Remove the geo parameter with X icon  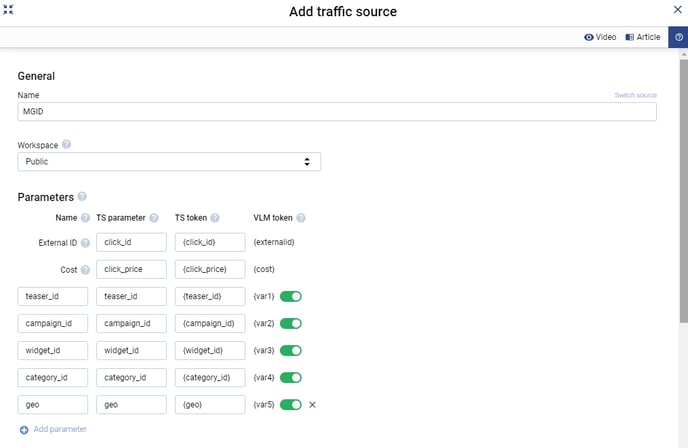coord(312,405)
